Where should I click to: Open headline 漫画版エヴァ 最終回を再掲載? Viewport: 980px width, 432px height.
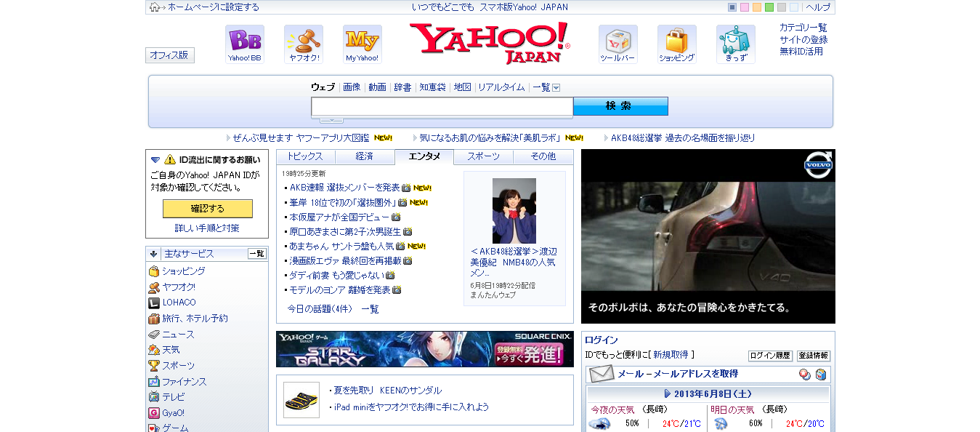click(x=345, y=260)
